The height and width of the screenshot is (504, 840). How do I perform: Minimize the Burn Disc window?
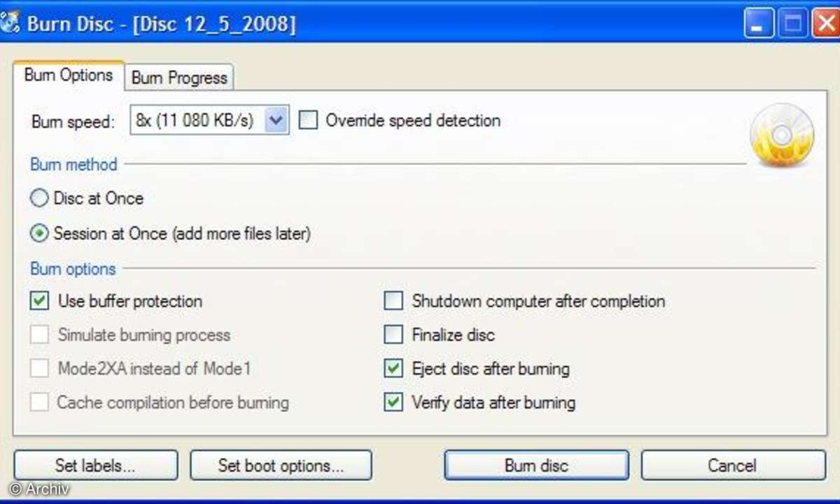[756, 25]
